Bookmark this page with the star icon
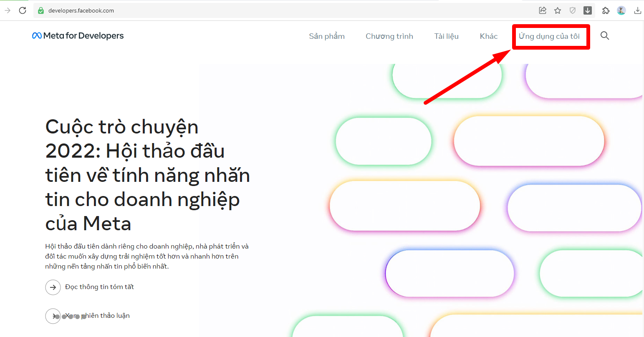 (558, 10)
